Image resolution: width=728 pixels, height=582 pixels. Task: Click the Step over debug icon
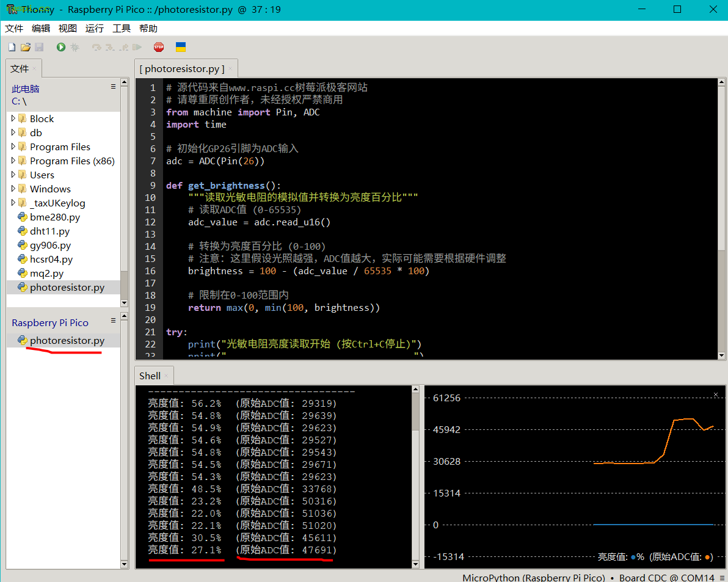coord(96,47)
